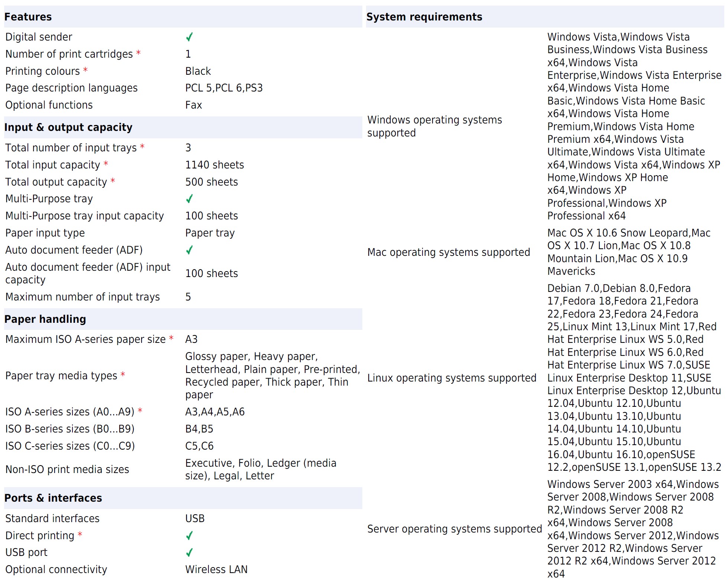Image resolution: width=728 pixels, height=579 pixels.
Task: Click the value 'PCL 5,PCL 6,PS3'
Action: [x=224, y=88]
